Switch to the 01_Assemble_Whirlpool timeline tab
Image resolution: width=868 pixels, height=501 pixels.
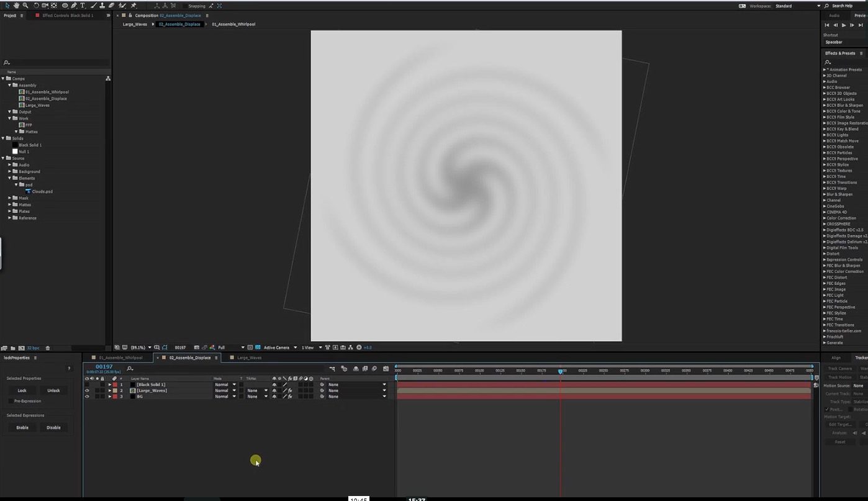click(120, 358)
